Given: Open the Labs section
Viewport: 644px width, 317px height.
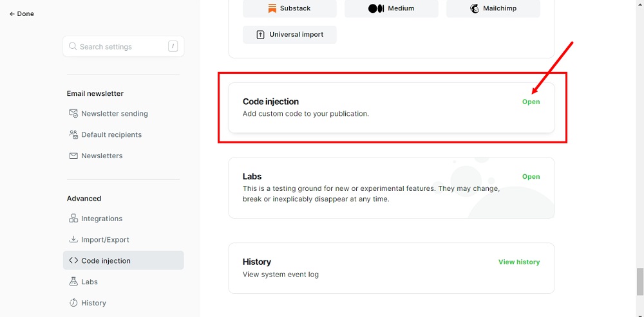Looking at the screenshot, I should (x=531, y=177).
